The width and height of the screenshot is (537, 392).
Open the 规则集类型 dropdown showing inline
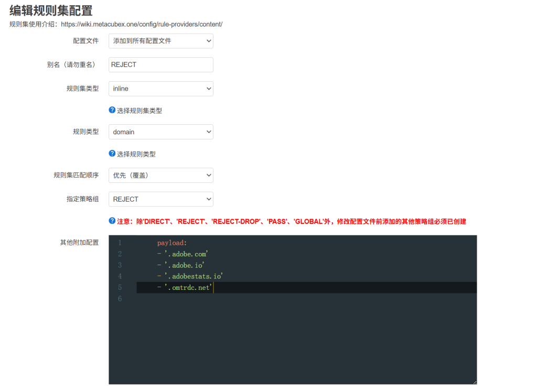[160, 89]
